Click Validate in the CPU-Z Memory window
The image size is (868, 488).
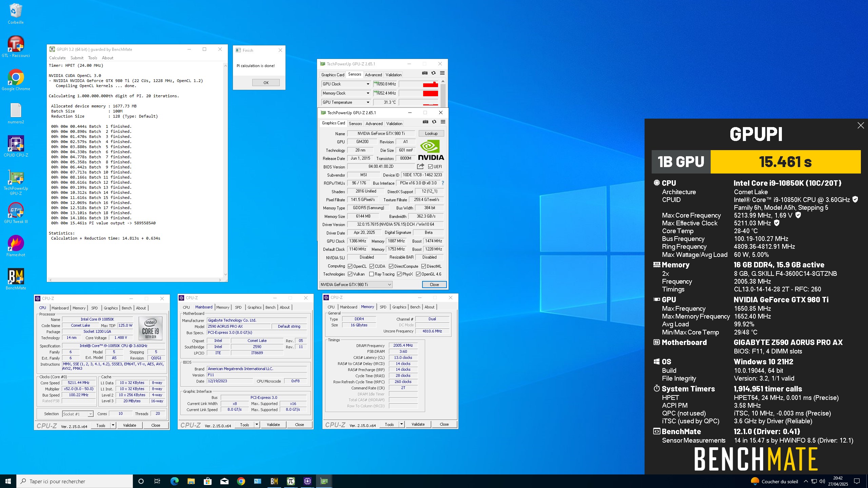418,424
